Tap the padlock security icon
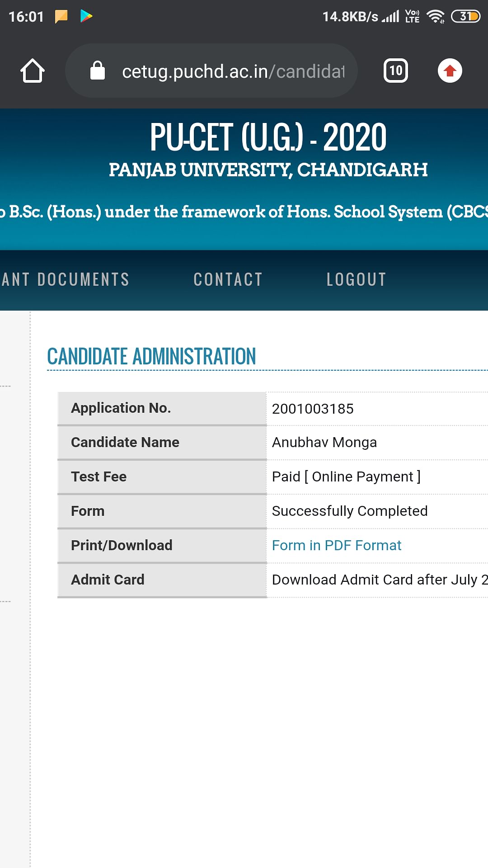 click(x=98, y=71)
